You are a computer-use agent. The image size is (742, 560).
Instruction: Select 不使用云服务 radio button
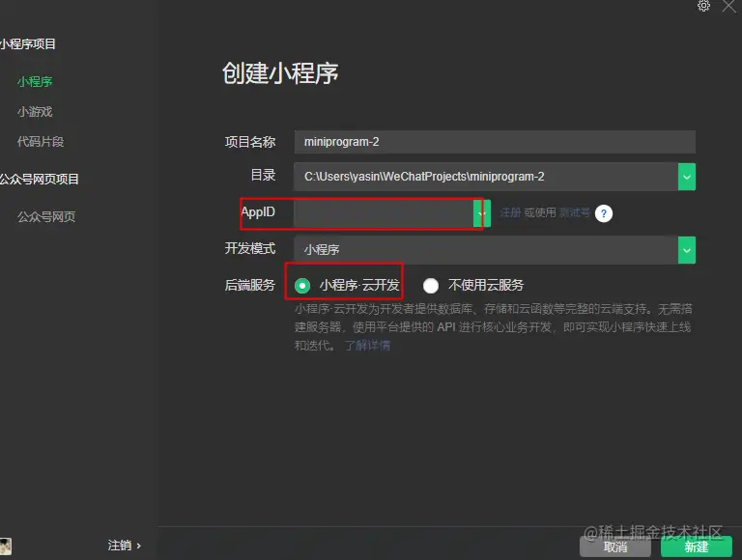click(431, 285)
